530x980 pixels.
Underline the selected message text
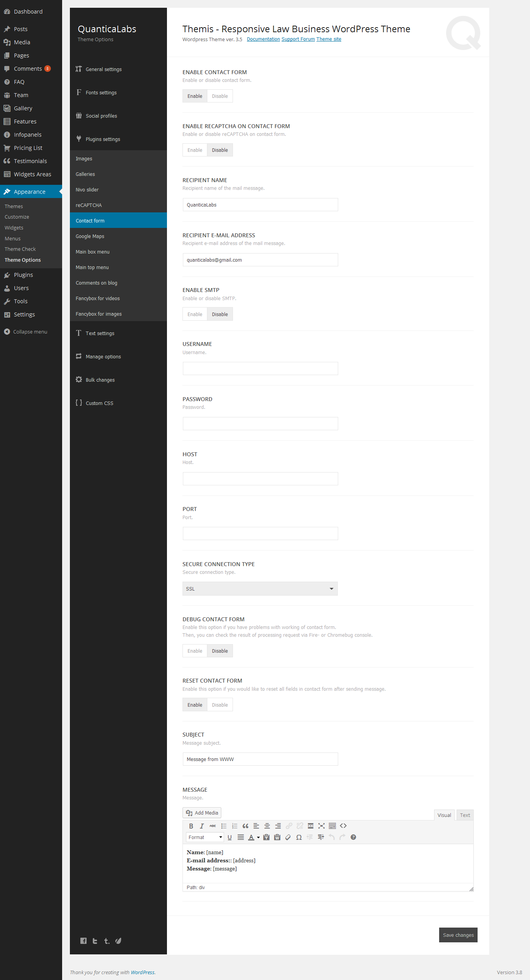point(230,837)
